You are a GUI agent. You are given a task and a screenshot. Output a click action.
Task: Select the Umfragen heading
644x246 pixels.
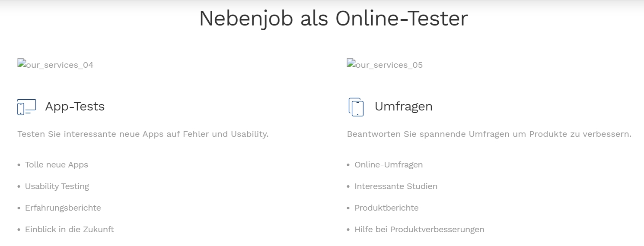pos(404,107)
